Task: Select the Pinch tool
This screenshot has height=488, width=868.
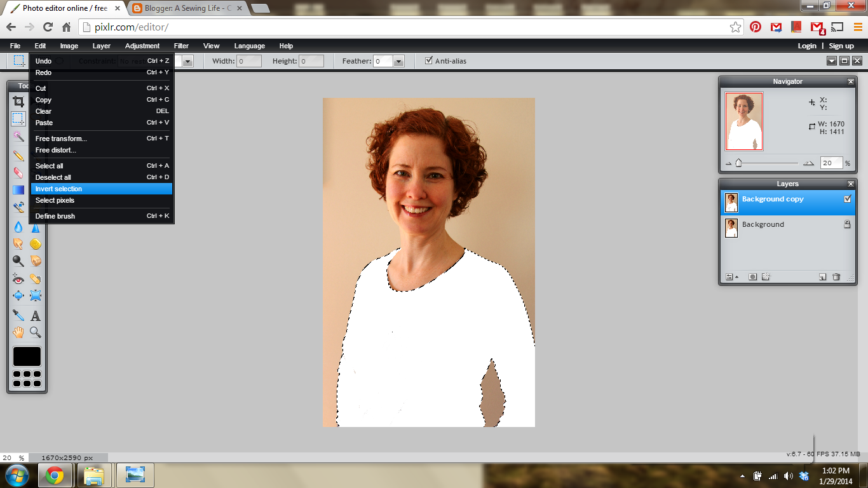Action: click(36, 295)
